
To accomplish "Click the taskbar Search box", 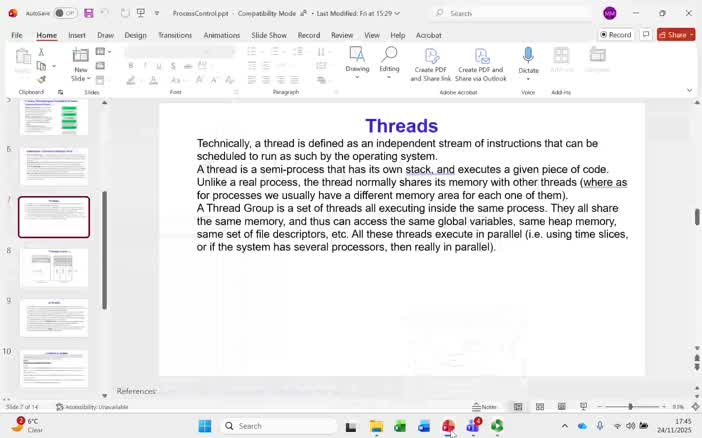I will pyautogui.click(x=278, y=426).
